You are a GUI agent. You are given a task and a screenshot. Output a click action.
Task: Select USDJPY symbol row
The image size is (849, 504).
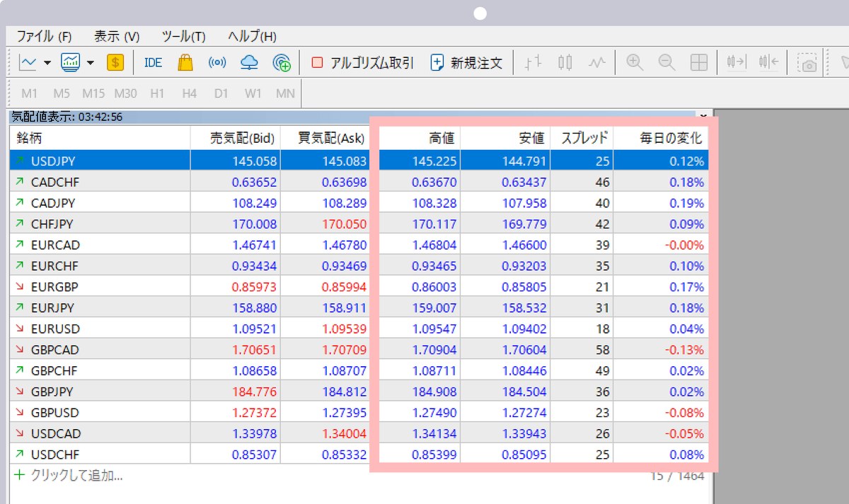359,161
